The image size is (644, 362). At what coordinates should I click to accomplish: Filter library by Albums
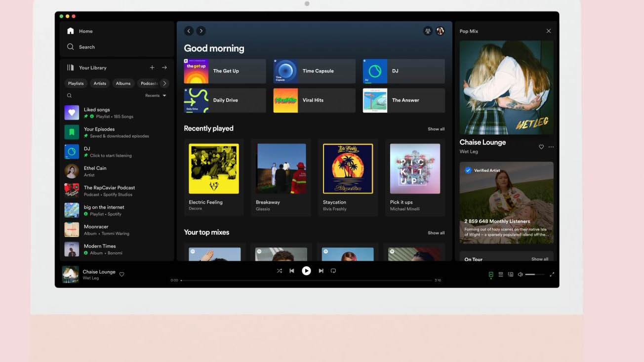point(123,83)
